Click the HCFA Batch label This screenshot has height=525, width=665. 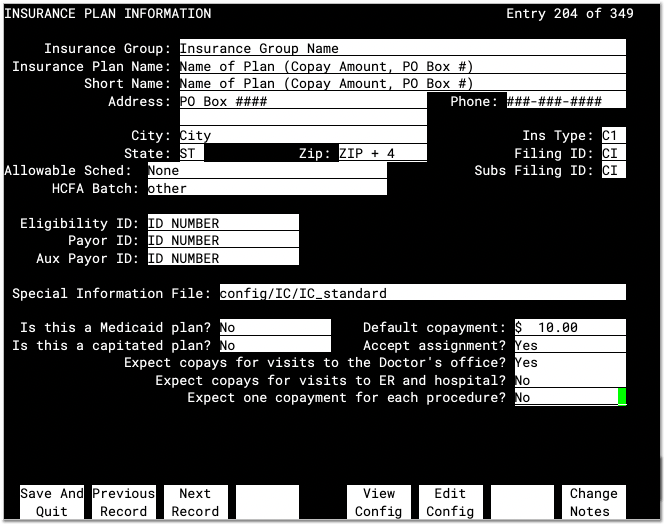tap(95, 188)
